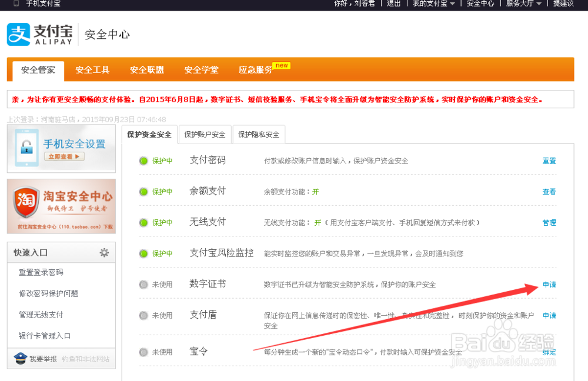This screenshot has width=588, height=381.
Task: Click the 支付宝风险监控 title
Action: pyautogui.click(x=222, y=253)
